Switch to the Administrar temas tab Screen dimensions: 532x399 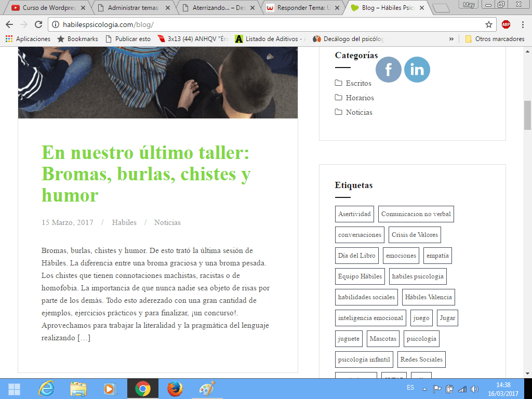[133, 7]
